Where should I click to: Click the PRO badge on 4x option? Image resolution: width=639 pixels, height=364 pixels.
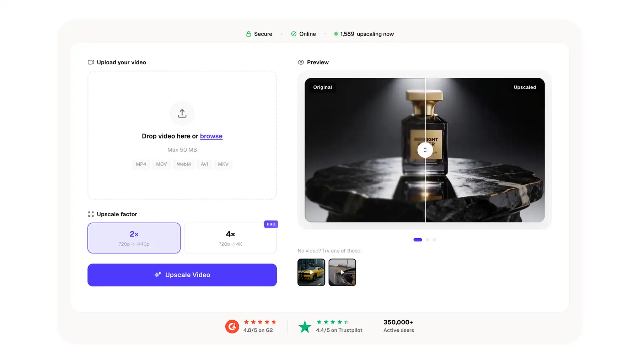(271, 224)
